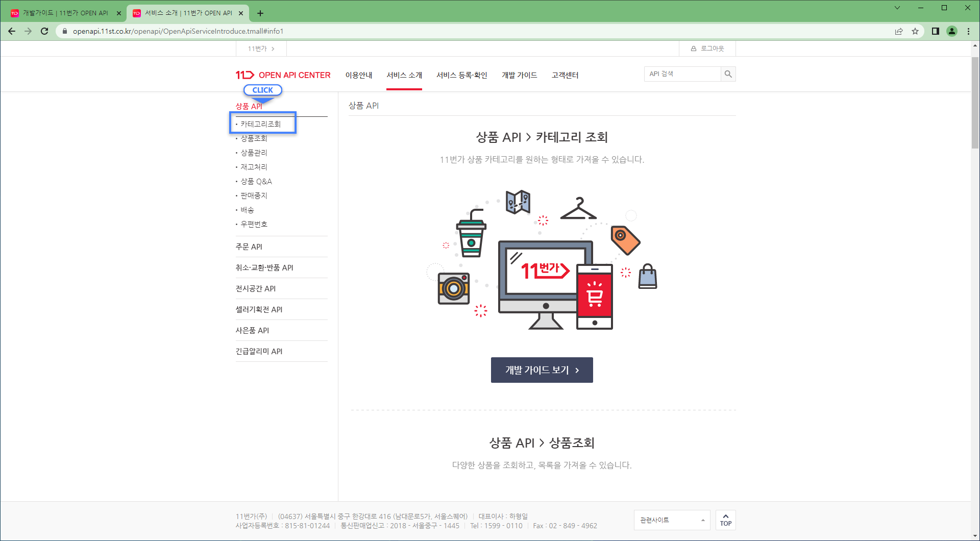Click the 로그아웃 link
Screen dimensions: 980x541
pos(707,48)
